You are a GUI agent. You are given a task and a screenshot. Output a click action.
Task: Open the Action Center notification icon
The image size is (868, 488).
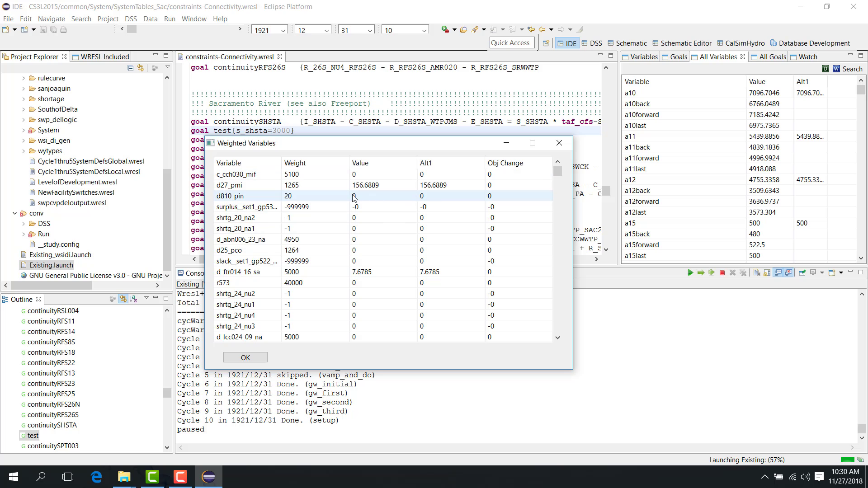pos(819,477)
